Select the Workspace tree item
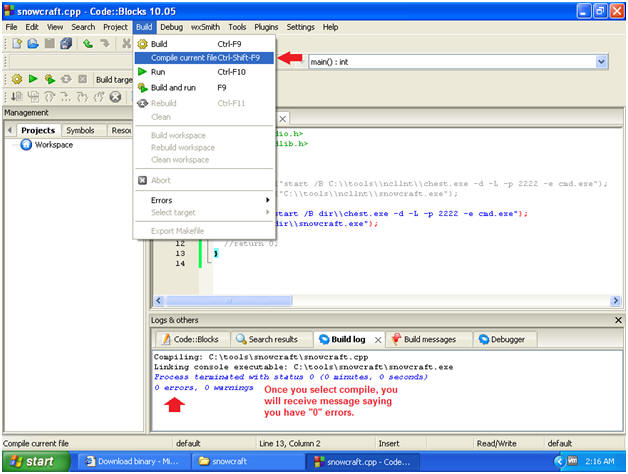 (54, 145)
